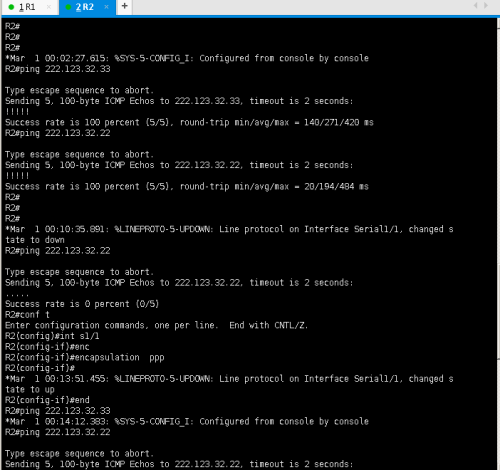Click the Sending ICMP Echos to 222.123.32.33 line
This screenshot has width=500, height=470.
coord(179,101)
